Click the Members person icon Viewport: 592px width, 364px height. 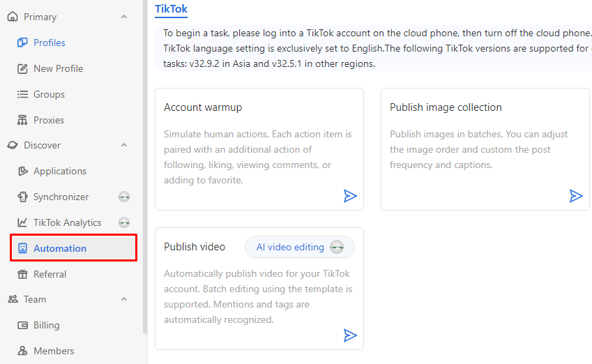(22, 351)
